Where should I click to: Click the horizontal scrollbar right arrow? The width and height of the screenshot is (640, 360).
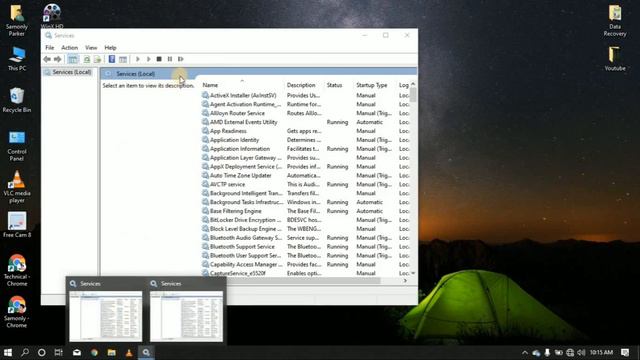(x=405, y=280)
